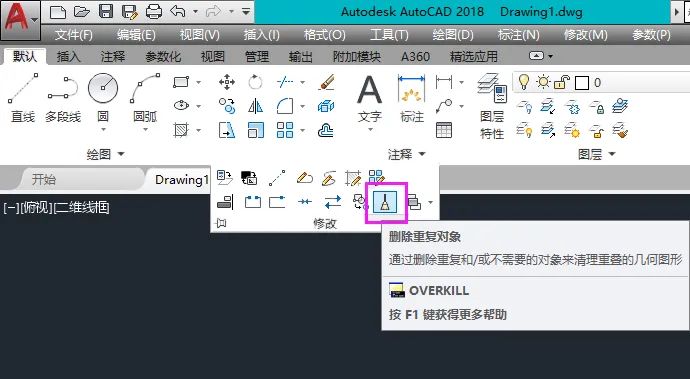Click the Scale tool icon
This screenshot has width=690, height=379.
click(255, 130)
